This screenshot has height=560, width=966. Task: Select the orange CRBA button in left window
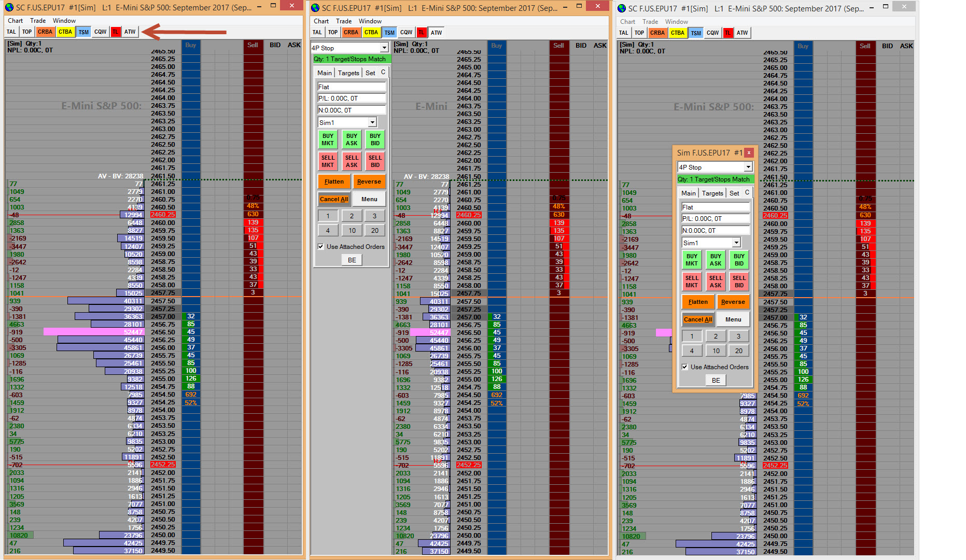[x=45, y=32]
